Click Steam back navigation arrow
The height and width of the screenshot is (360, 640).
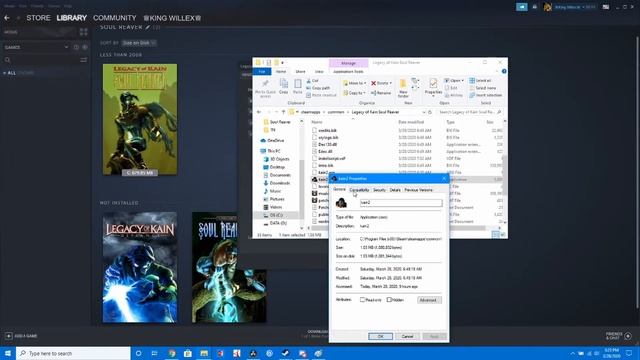tap(7, 18)
